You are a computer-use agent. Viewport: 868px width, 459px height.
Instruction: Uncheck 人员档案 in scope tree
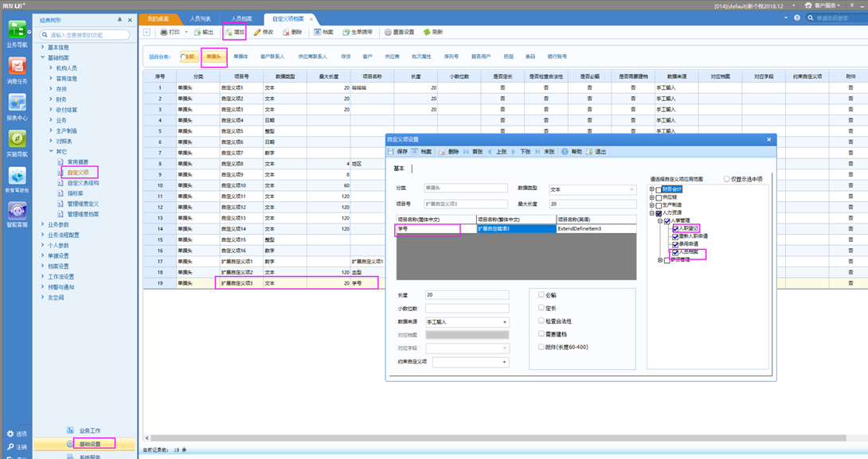click(x=675, y=252)
